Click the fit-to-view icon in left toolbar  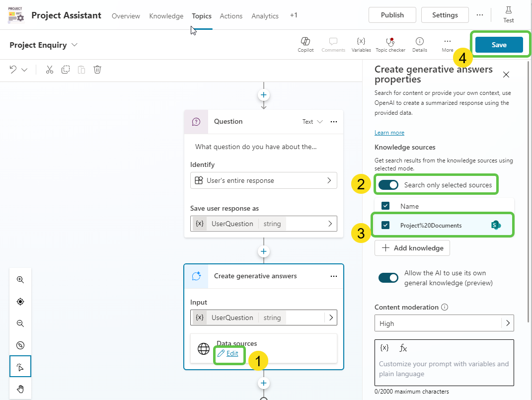[x=20, y=301]
